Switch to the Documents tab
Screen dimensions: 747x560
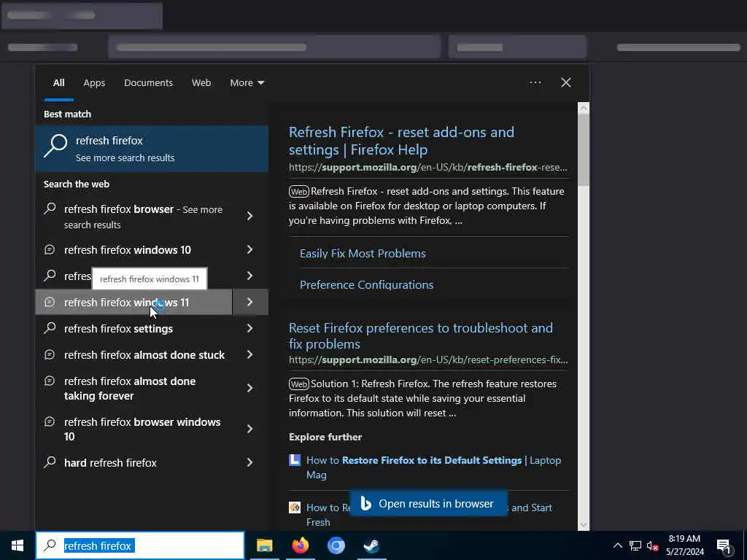tap(148, 83)
